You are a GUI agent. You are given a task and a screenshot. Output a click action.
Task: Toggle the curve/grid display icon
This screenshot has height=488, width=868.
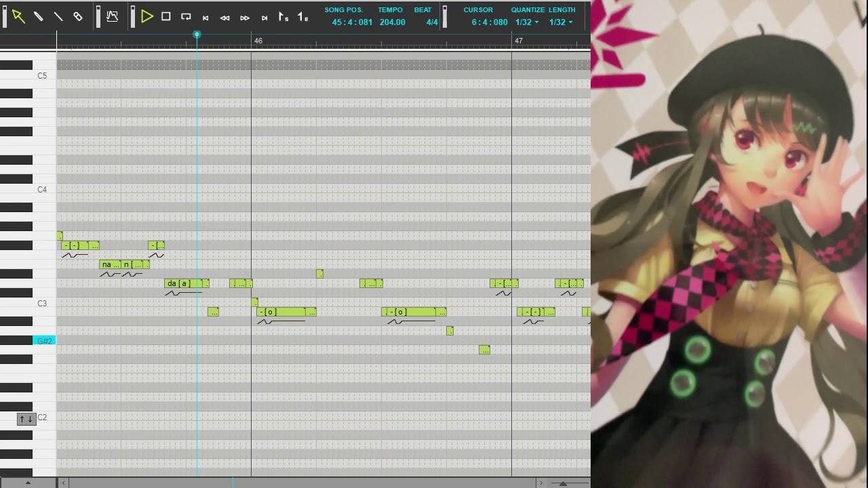(x=113, y=17)
